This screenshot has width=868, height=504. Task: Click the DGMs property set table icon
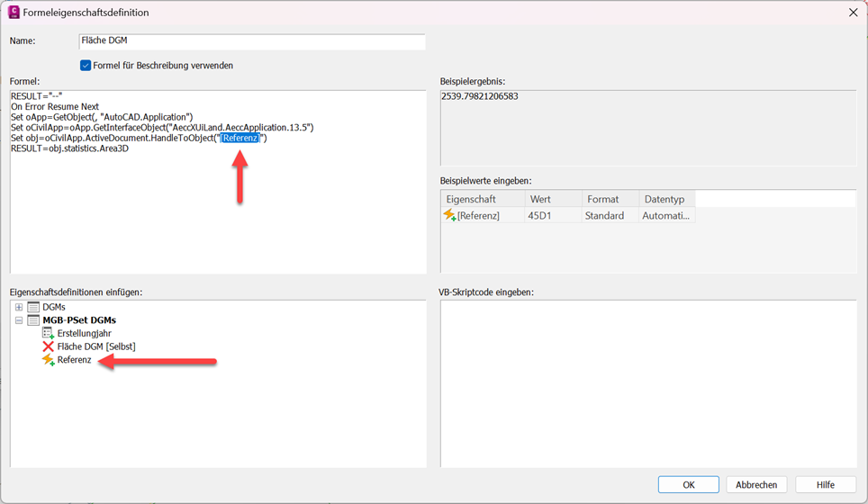tap(33, 307)
